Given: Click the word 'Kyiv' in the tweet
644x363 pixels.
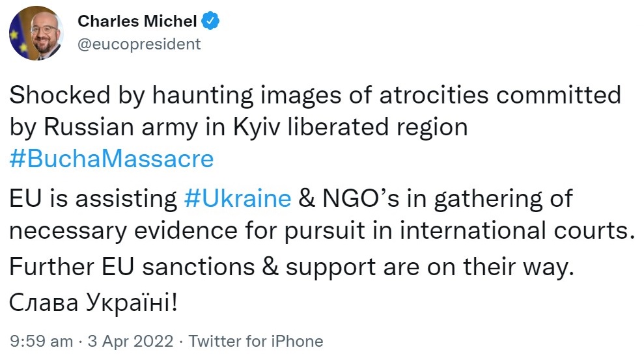Looking at the screenshot, I should pyautogui.click(x=257, y=127).
